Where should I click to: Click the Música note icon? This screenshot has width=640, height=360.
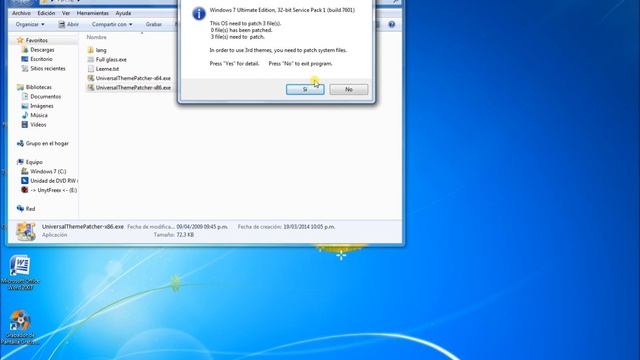(x=24, y=116)
